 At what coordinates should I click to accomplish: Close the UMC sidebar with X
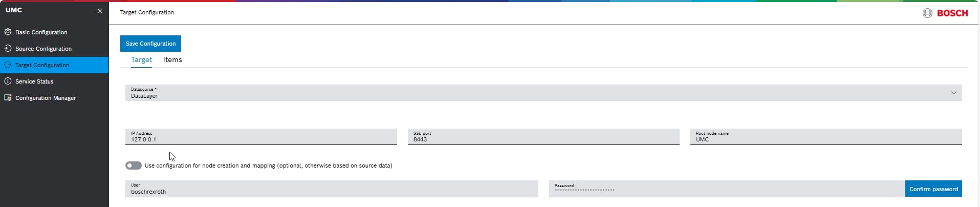click(x=100, y=11)
